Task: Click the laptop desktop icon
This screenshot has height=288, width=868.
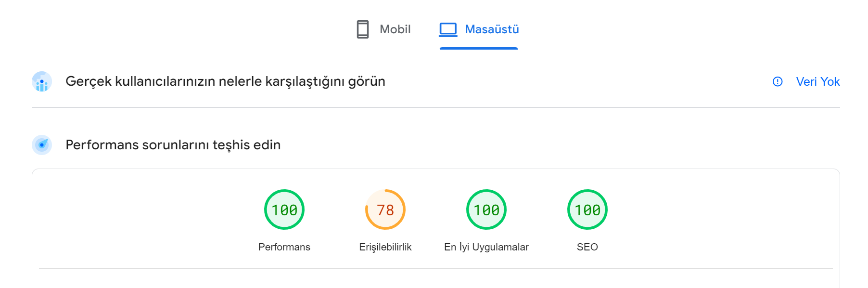Action: tap(448, 29)
